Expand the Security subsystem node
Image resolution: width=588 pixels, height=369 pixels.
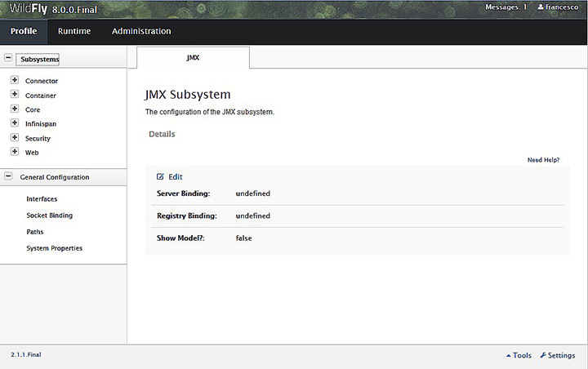pyautogui.click(x=15, y=137)
